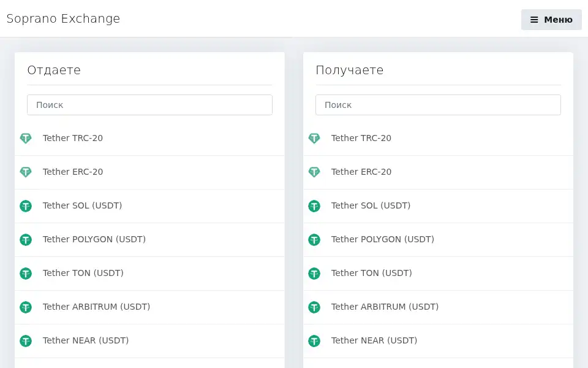This screenshot has width=588, height=368.
Task: Open the Меню hamburger button
Action: pyautogui.click(x=551, y=20)
